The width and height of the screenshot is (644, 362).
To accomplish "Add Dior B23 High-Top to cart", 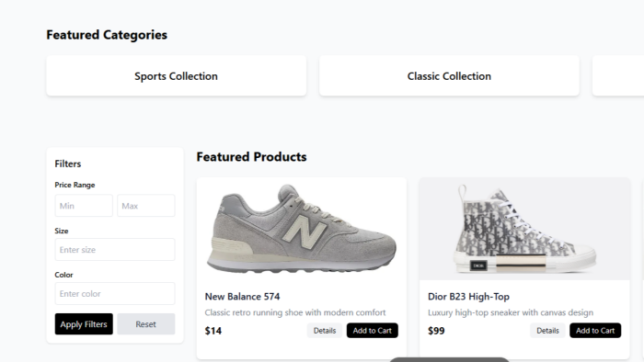I will click(595, 331).
